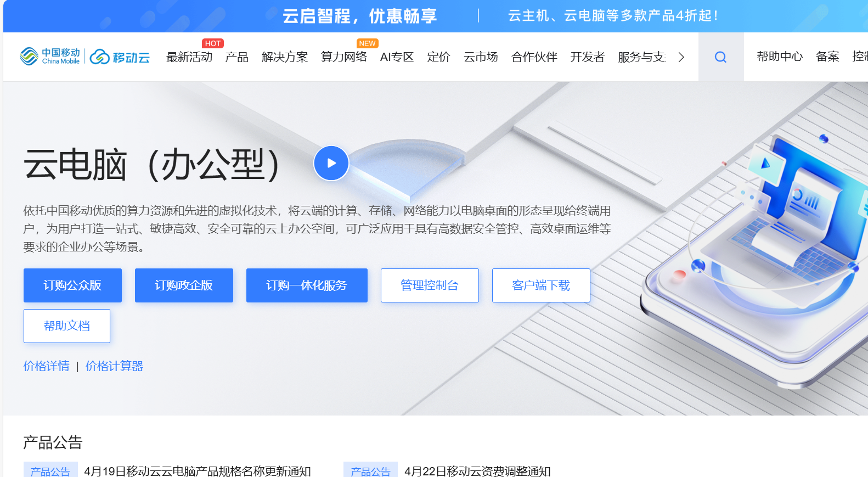Image resolution: width=868 pixels, height=477 pixels.
Task: Open the 管理控制台 button
Action: pyautogui.click(x=430, y=285)
